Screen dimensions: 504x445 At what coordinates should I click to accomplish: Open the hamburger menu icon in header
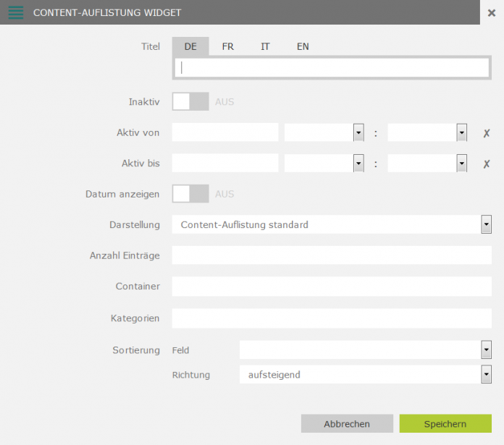point(16,12)
